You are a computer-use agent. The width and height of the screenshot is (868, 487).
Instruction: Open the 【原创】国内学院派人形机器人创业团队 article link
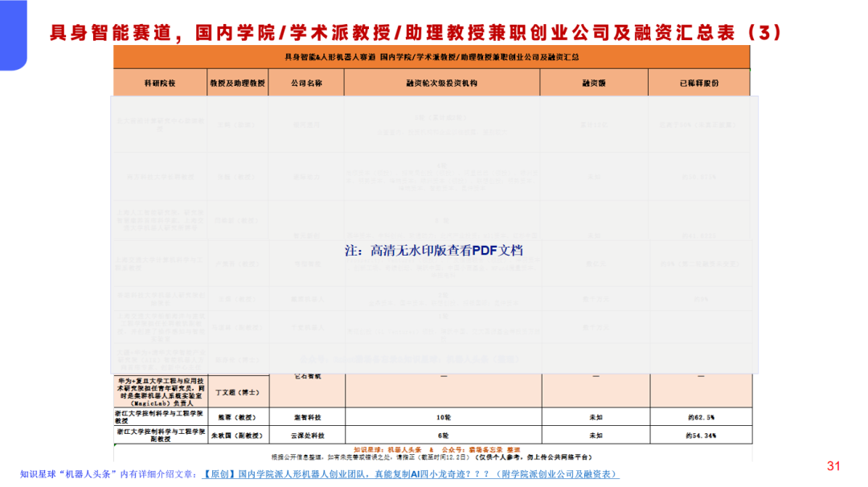click(410, 474)
